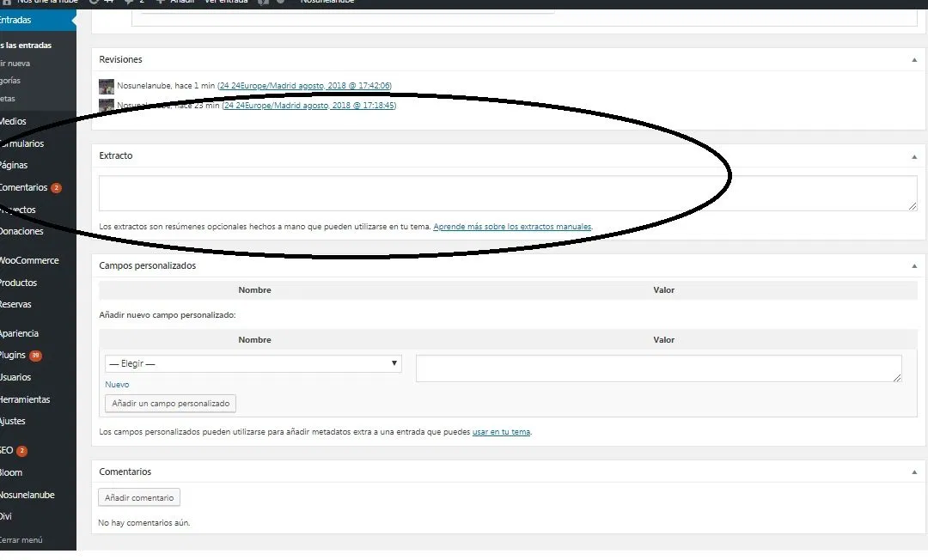Click the first revision's author avatar

pyautogui.click(x=107, y=87)
